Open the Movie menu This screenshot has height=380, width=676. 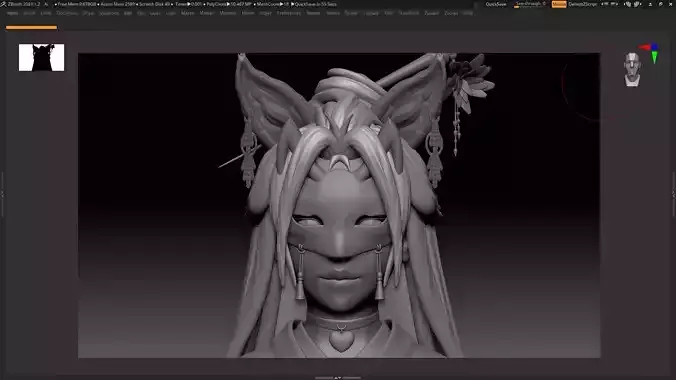[x=248, y=13]
